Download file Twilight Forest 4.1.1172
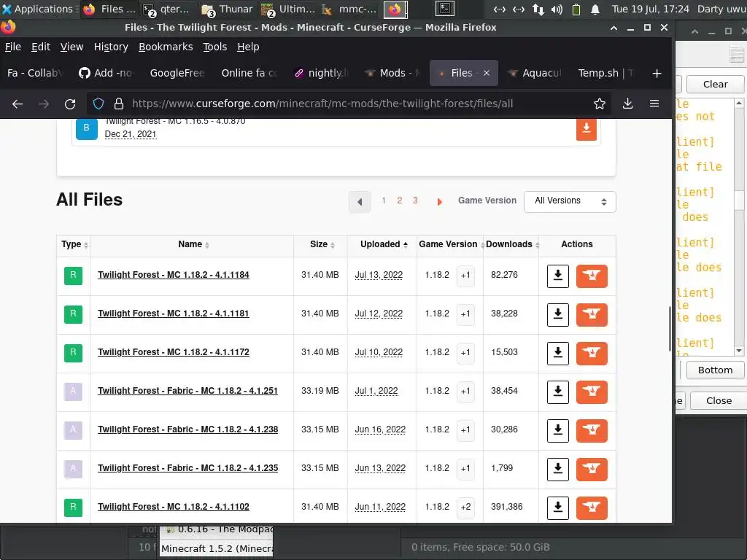Viewport: 747px width, 560px height. click(x=558, y=354)
